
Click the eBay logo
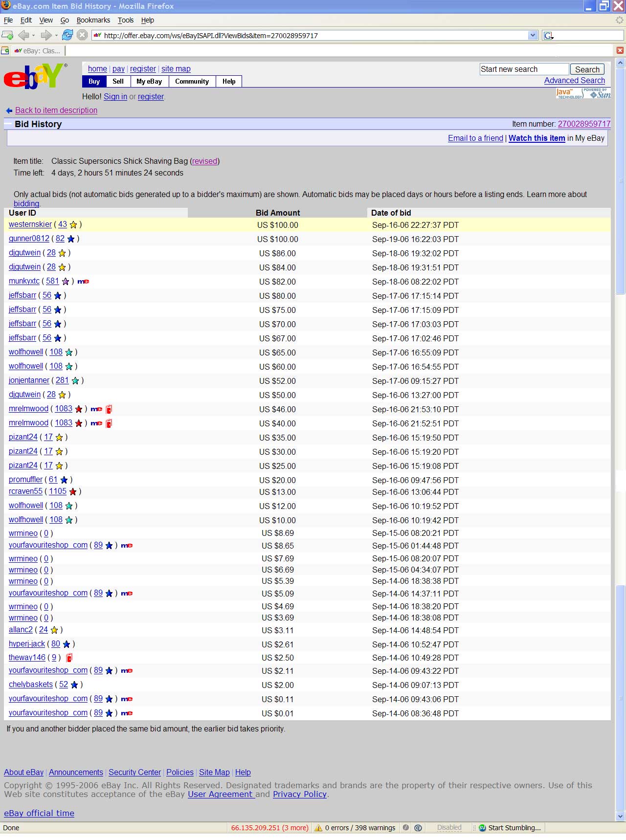click(x=35, y=77)
